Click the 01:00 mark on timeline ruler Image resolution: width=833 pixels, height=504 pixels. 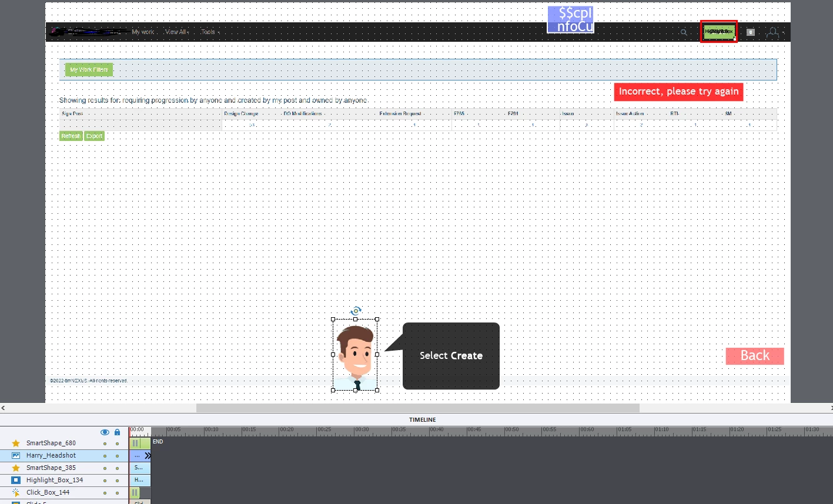[x=587, y=429]
